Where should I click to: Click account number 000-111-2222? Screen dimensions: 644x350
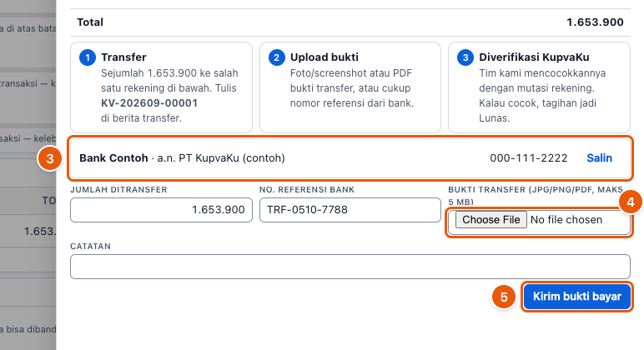(x=529, y=158)
